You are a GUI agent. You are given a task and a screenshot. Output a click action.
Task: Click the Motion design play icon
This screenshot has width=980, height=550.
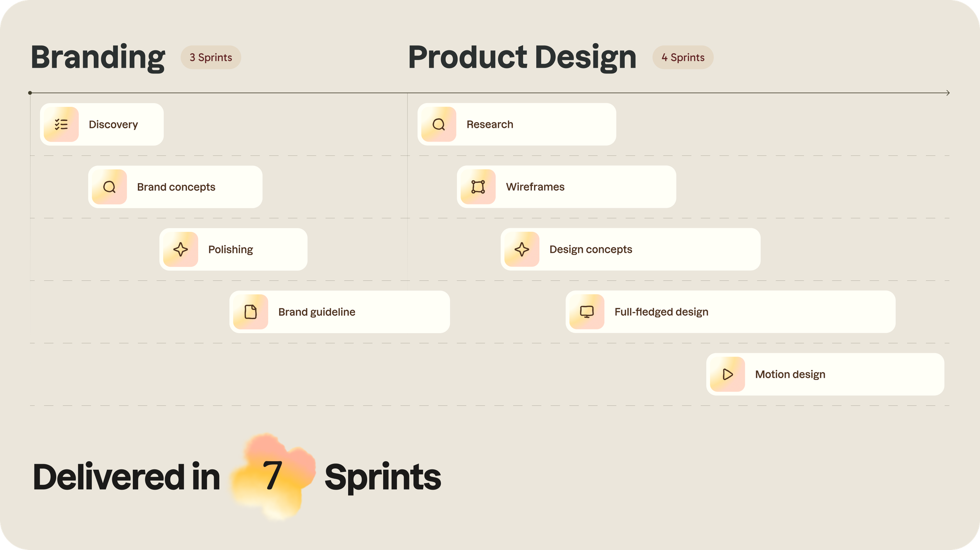727,374
